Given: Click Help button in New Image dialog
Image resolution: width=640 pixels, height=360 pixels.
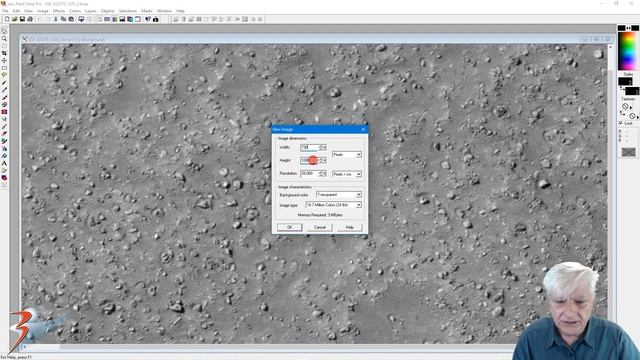Looking at the screenshot, I should click(x=349, y=227).
